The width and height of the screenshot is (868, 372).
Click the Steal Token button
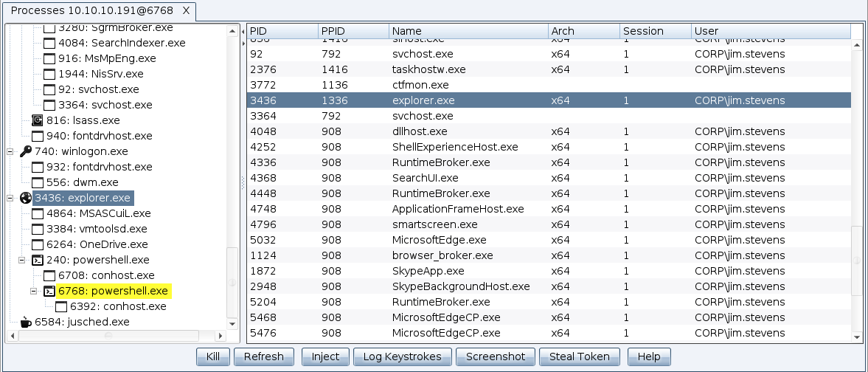tap(580, 356)
